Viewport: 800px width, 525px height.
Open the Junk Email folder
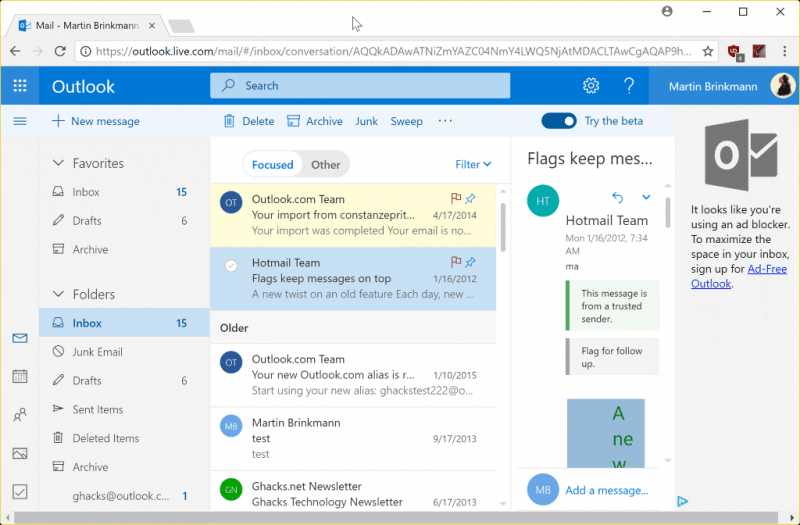tap(124, 352)
